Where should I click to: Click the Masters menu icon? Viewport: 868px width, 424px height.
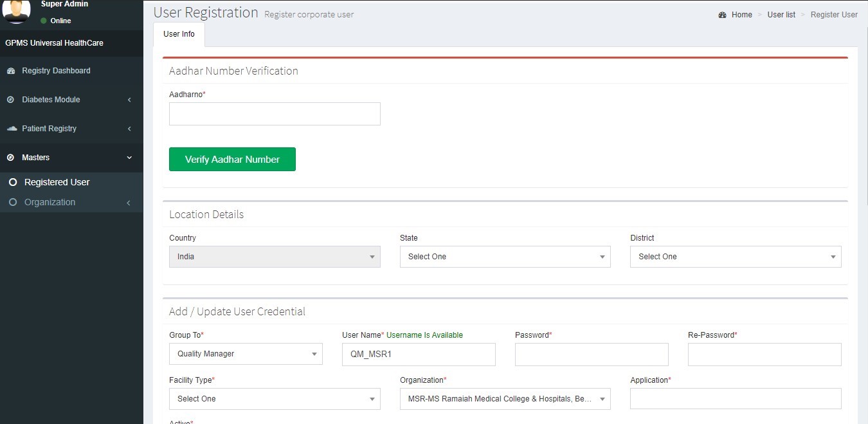point(10,158)
